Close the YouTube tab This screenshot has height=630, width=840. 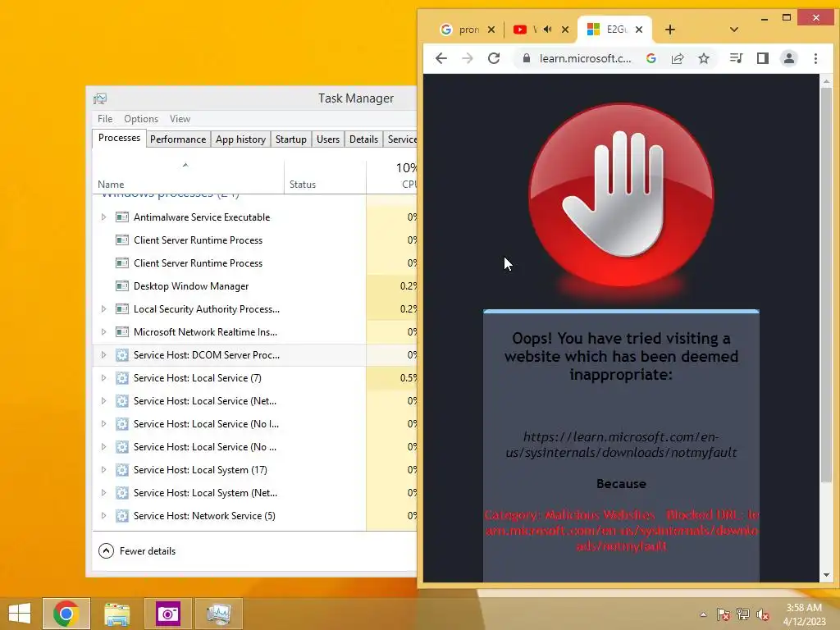[565, 30]
